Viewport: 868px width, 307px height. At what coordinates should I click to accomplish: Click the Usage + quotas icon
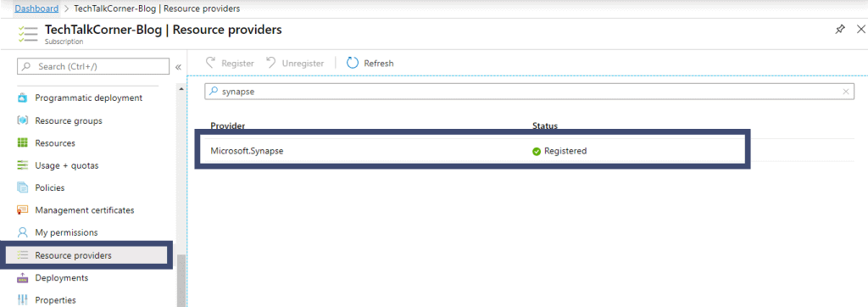coord(22,165)
